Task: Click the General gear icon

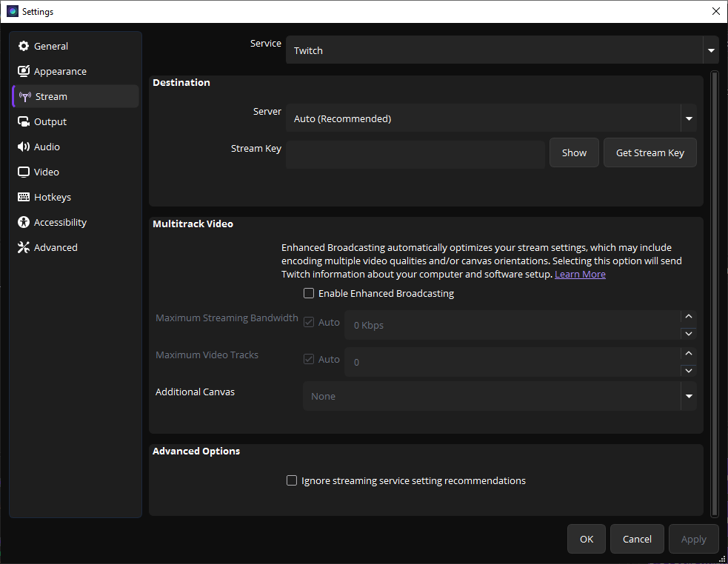Action: pos(24,46)
